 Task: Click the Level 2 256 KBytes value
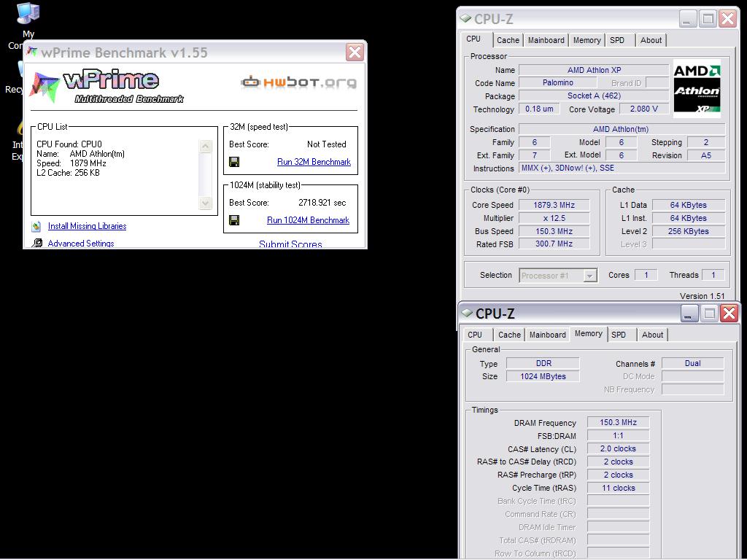tap(689, 231)
